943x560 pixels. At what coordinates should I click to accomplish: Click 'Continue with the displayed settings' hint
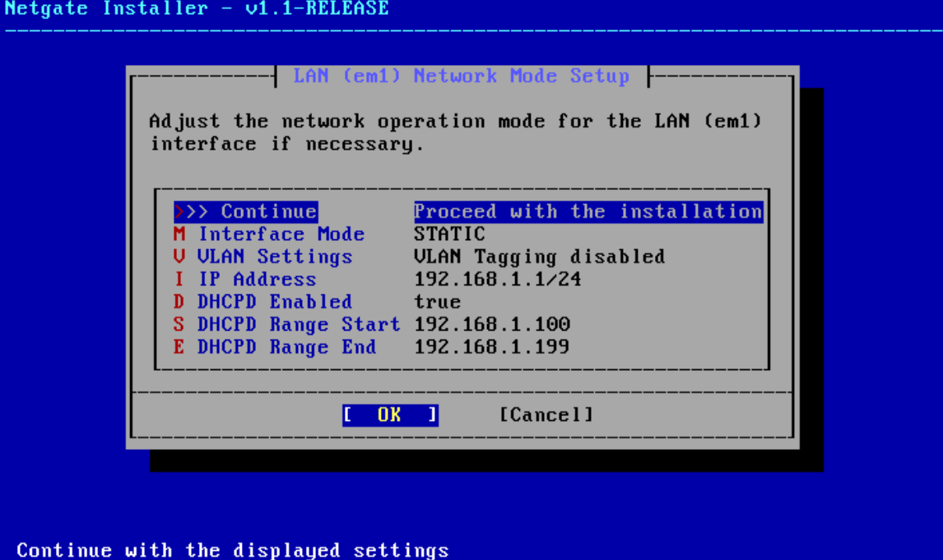pyautogui.click(x=233, y=550)
